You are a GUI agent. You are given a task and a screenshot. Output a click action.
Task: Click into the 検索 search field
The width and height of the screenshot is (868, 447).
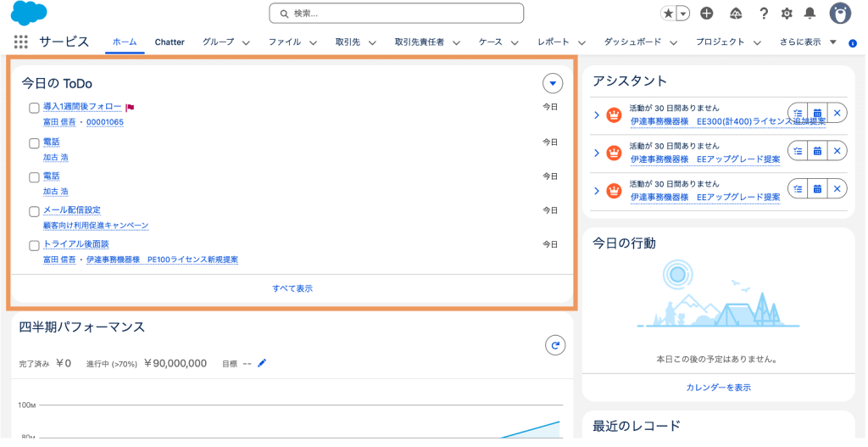(398, 13)
